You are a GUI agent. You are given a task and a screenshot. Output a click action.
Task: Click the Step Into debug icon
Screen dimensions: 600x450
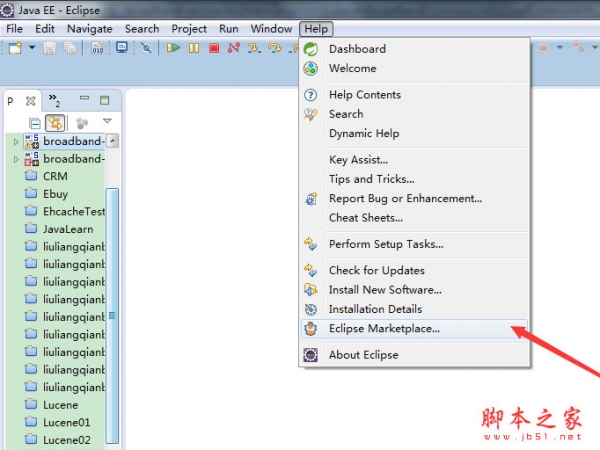pyautogui.click(x=254, y=48)
